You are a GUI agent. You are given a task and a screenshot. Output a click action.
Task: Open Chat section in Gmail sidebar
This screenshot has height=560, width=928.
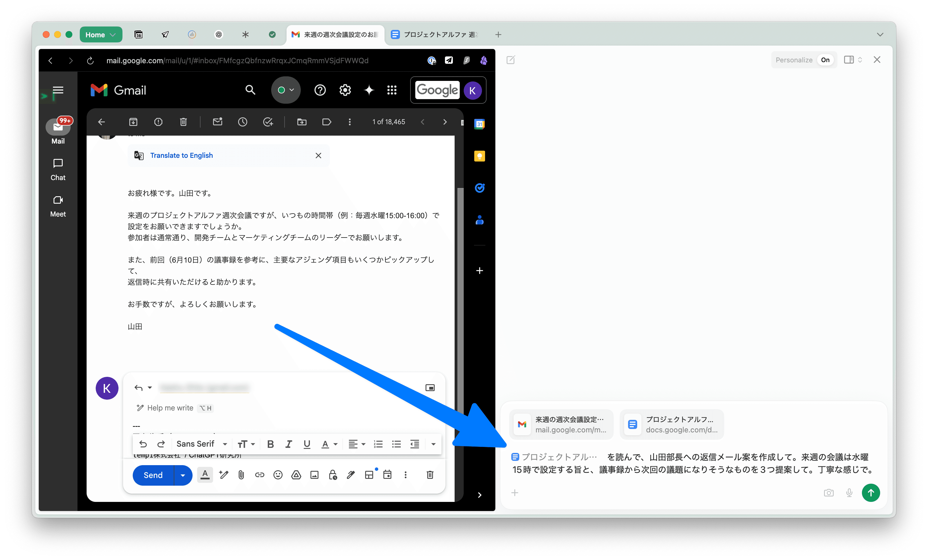point(58,169)
